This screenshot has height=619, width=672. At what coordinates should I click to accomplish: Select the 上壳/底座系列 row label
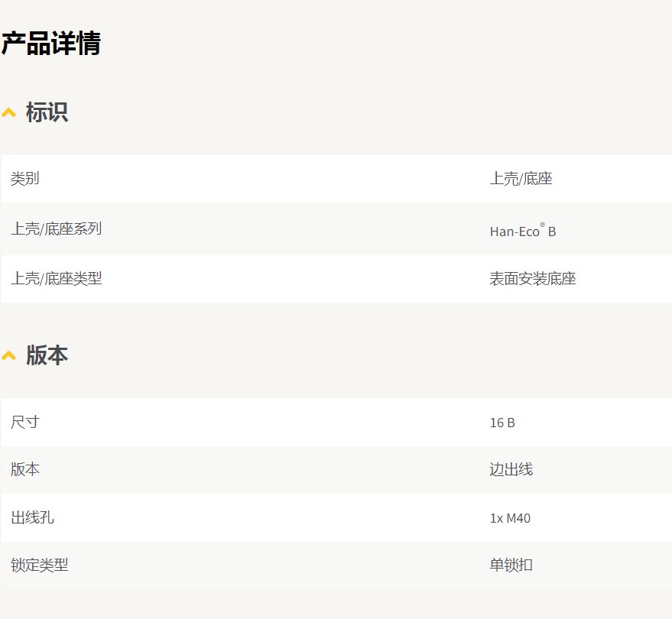click(x=56, y=228)
